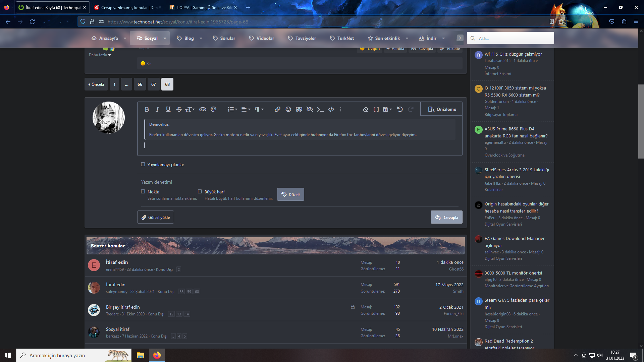Check the Nokta option
Image resolution: width=644 pixels, height=362 pixels.
pos(143,192)
